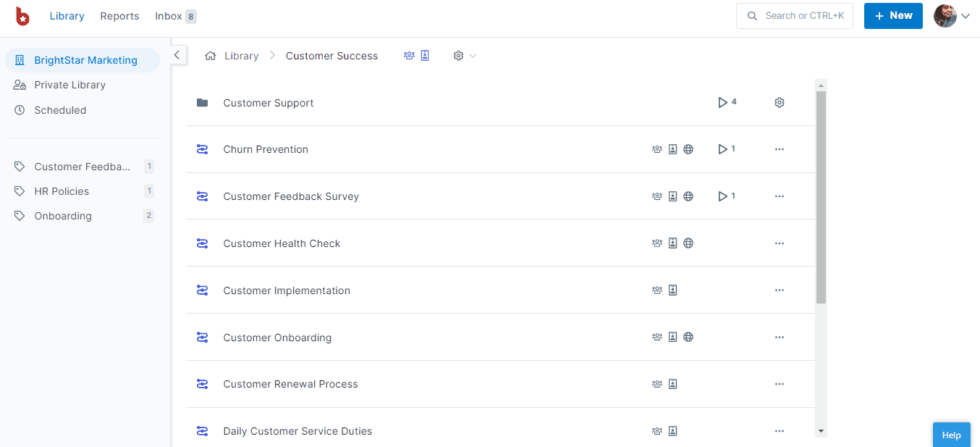Collapse the sidebar with the left chevron
Image resolution: width=980 pixels, height=447 pixels.
177,54
